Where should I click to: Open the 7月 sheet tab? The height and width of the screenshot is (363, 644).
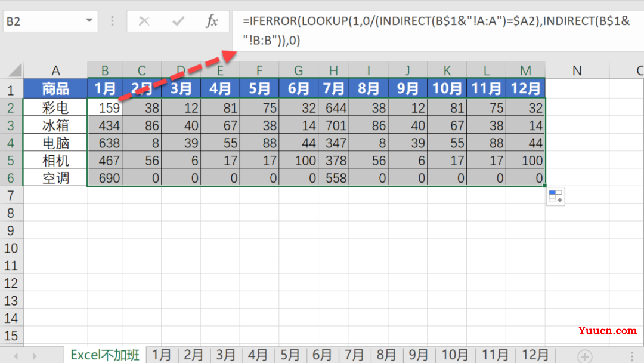pos(354,355)
